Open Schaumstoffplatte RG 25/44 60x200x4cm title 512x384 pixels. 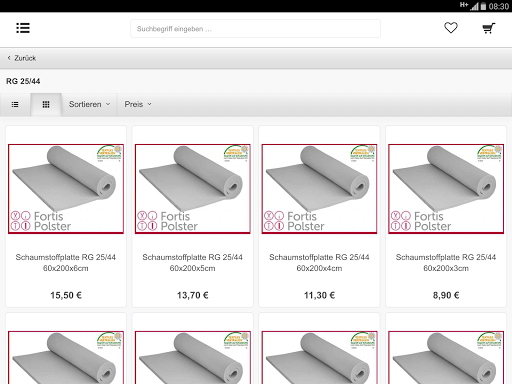point(319,263)
